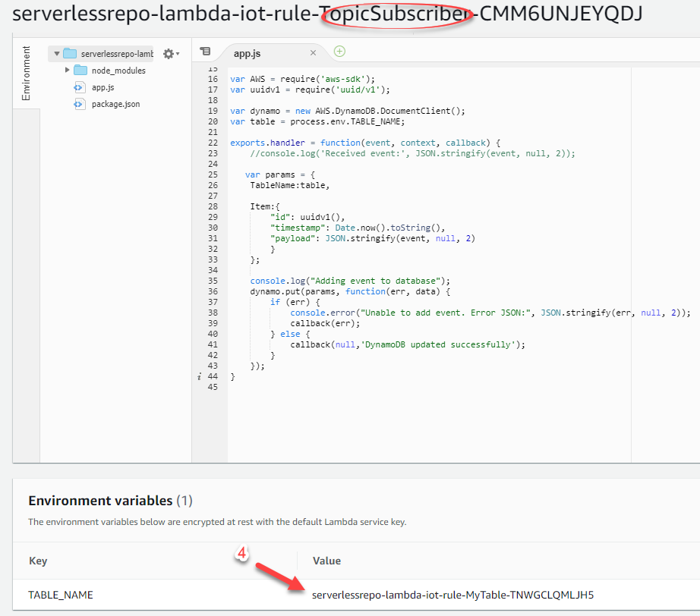Image resolution: width=700 pixels, height=616 pixels.
Task: Expand the node_modules folder arrow
Action: click(x=68, y=71)
